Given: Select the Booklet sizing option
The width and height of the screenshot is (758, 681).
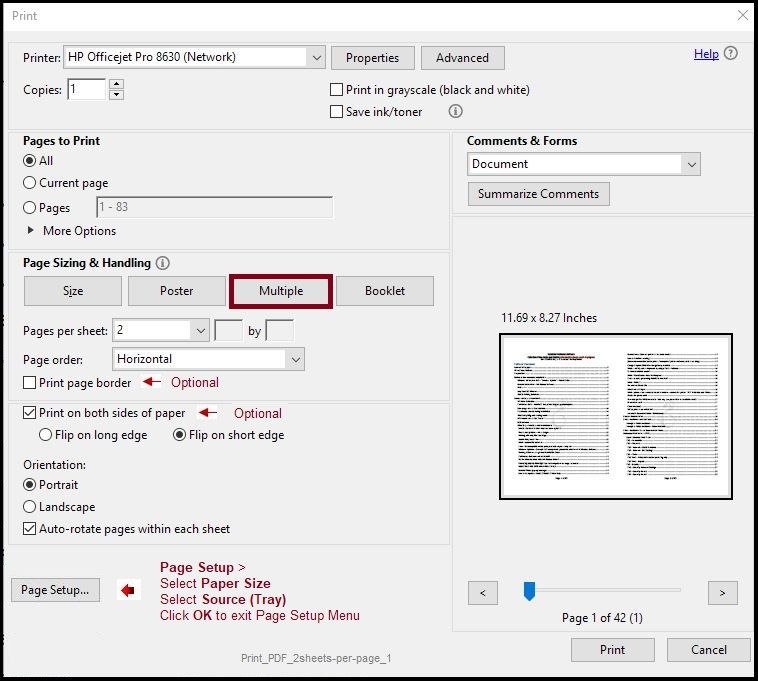Looking at the screenshot, I should tap(385, 291).
